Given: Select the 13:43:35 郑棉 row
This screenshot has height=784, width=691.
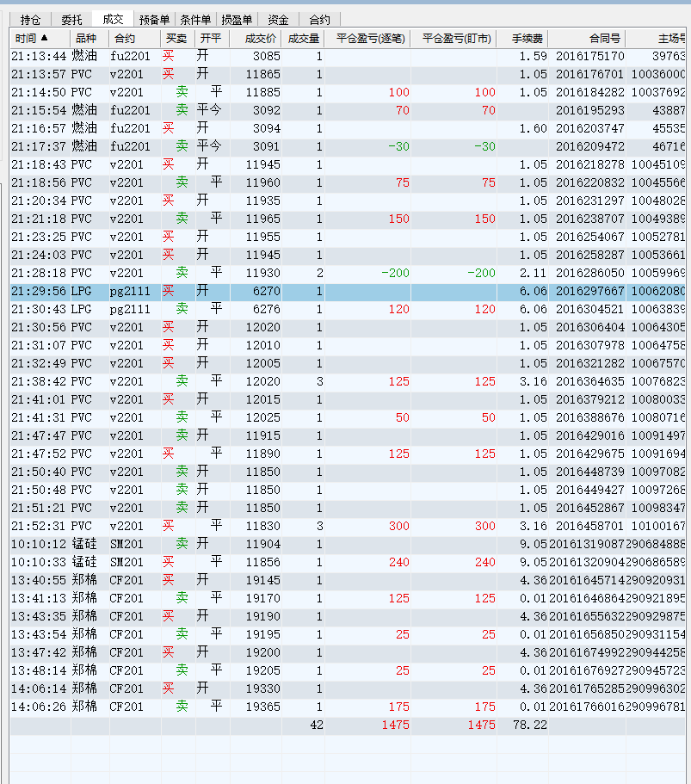Looking at the screenshot, I should 348,616.
